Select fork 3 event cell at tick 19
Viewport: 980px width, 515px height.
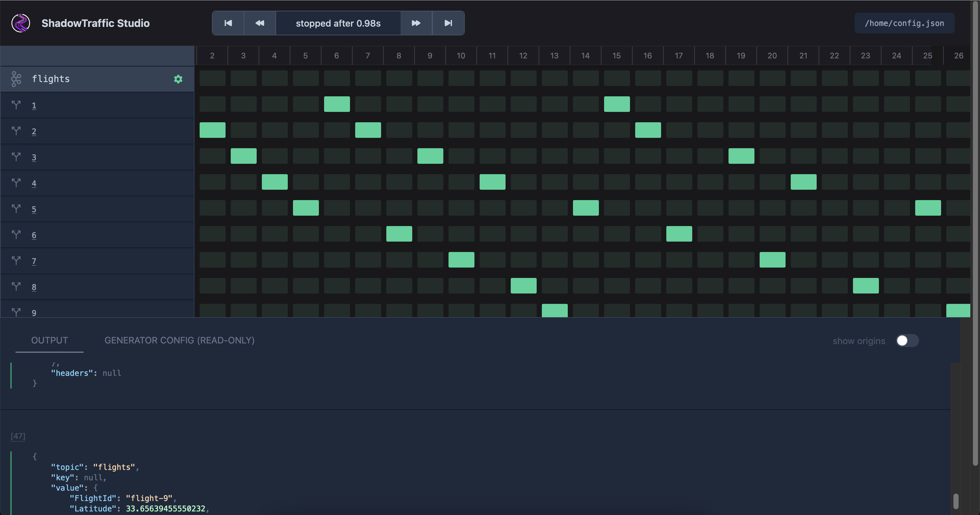click(x=741, y=156)
